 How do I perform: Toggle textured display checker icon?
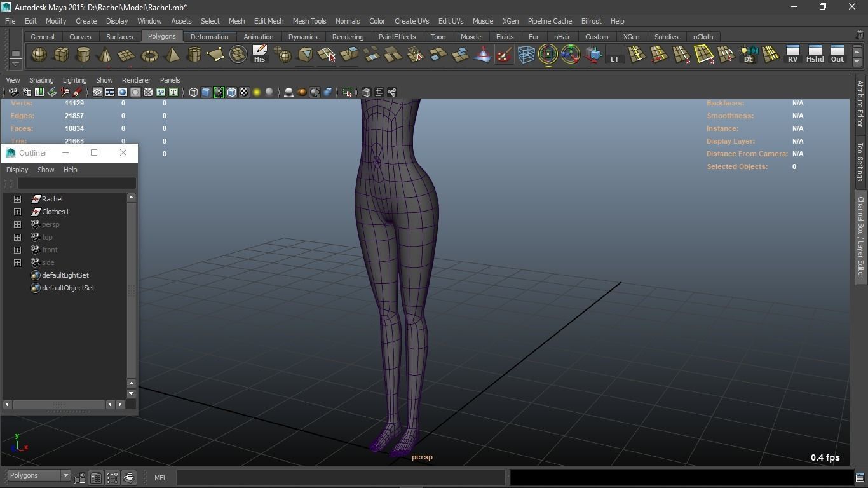click(x=244, y=92)
